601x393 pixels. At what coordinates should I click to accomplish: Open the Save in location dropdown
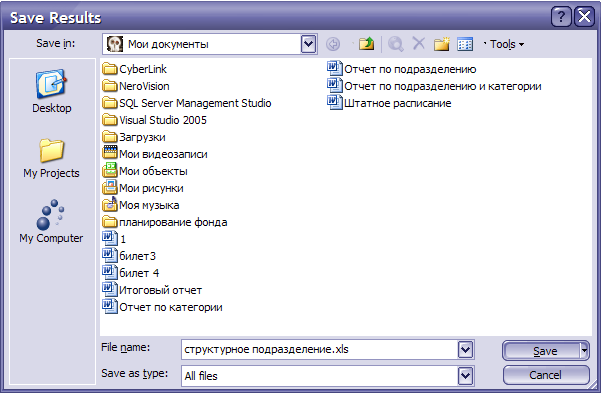coord(309,44)
